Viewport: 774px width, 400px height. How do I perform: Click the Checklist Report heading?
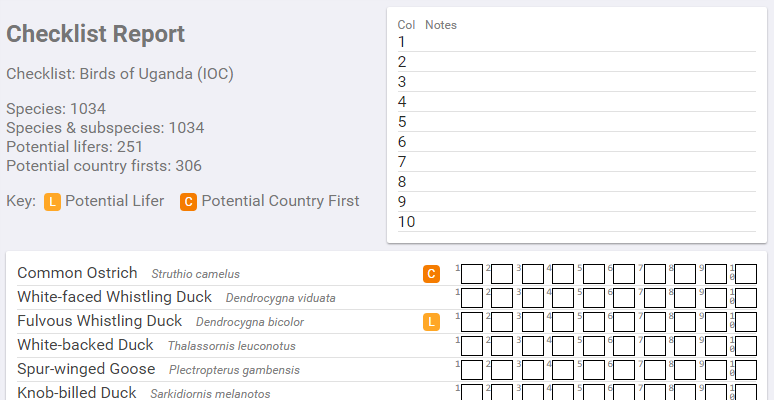coord(96,34)
